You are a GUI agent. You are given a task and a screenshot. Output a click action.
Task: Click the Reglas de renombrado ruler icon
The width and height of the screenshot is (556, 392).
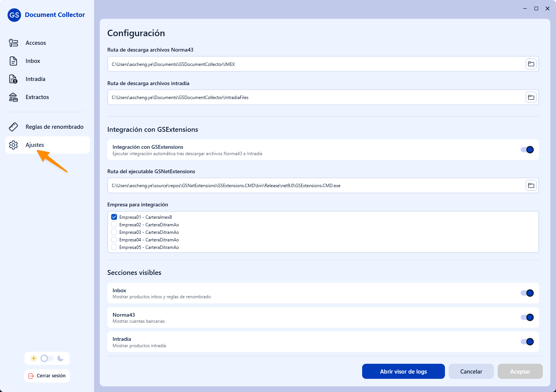[x=14, y=127]
